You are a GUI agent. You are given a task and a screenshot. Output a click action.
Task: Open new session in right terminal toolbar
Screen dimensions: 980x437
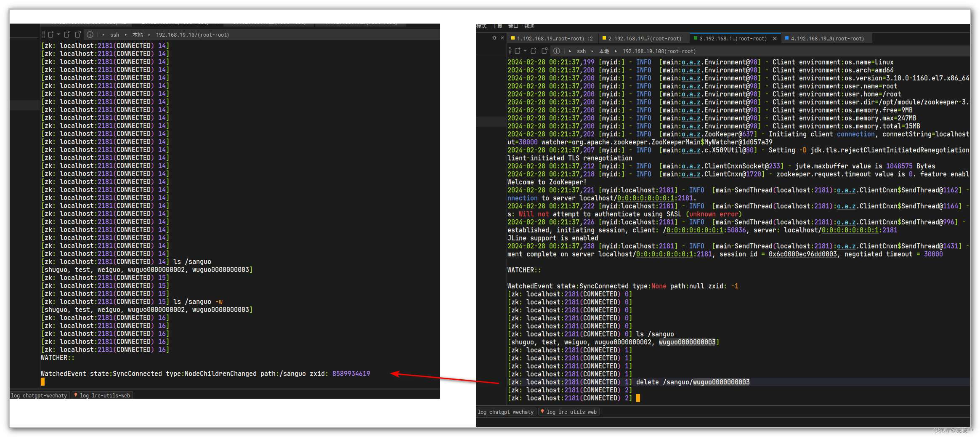click(x=518, y=51)
